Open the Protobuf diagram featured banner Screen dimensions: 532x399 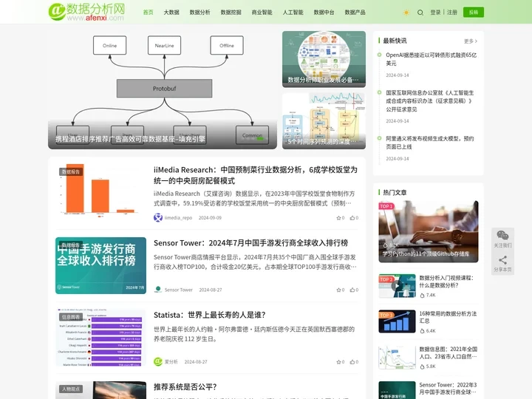pos(163,90)
